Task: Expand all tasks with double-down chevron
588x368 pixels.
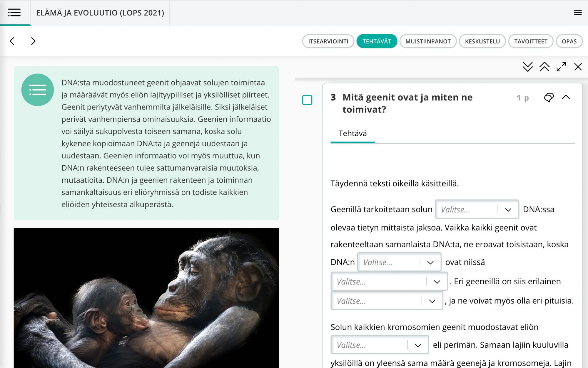Action: coord(527,67)
